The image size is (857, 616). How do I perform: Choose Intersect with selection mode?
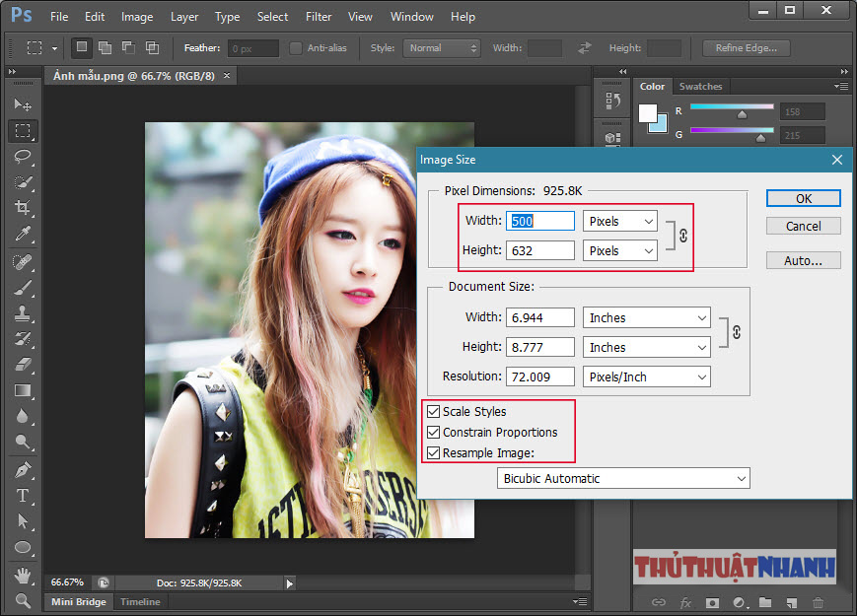pos(152,47)
